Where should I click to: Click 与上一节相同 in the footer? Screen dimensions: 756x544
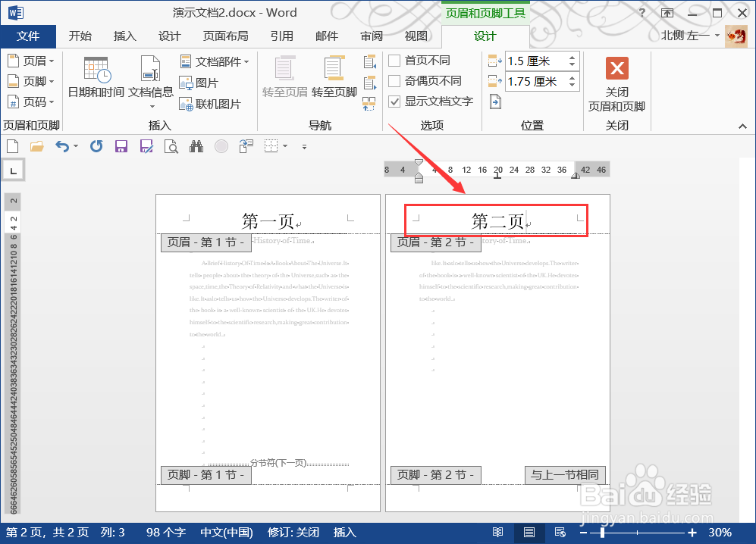tap(564, 475)
